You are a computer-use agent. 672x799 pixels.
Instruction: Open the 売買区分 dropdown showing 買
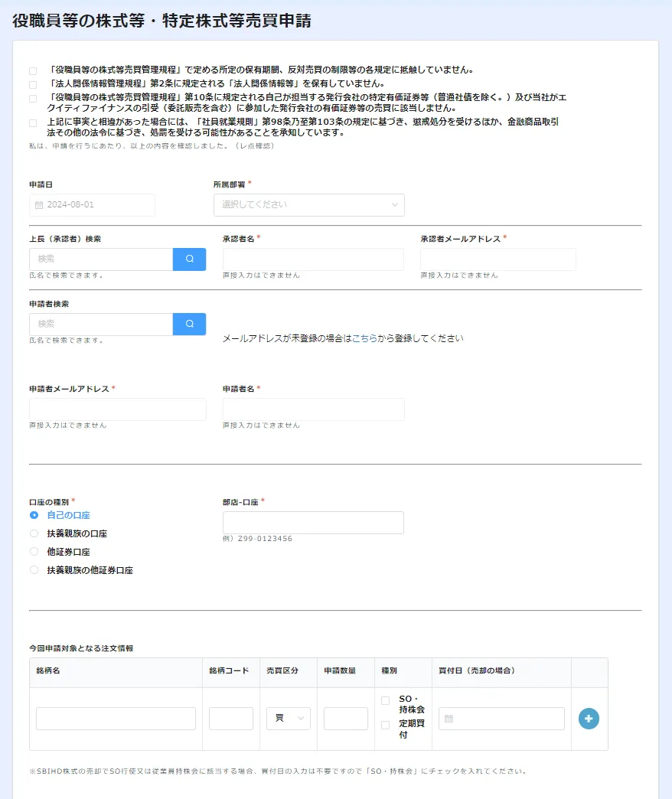click(288, 718)
